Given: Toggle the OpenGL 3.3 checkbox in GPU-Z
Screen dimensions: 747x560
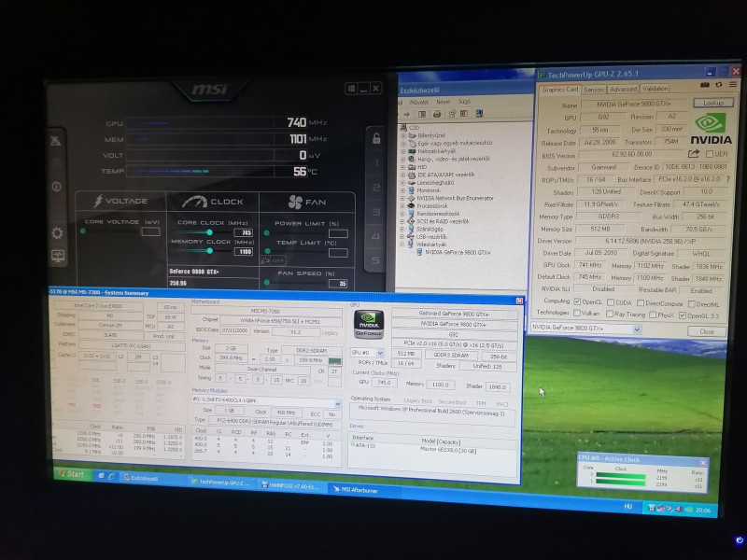Looking at the screenshot, I should click(x=683, y=315).
